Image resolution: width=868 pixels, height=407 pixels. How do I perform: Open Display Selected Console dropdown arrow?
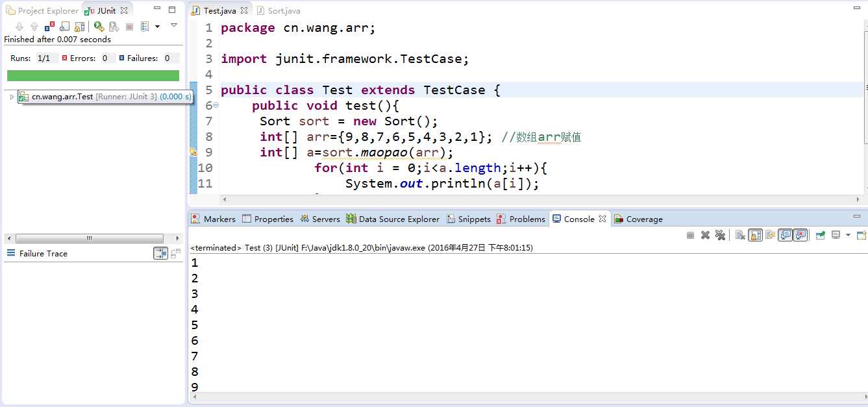pyautogui.click(x=848, y=235)
